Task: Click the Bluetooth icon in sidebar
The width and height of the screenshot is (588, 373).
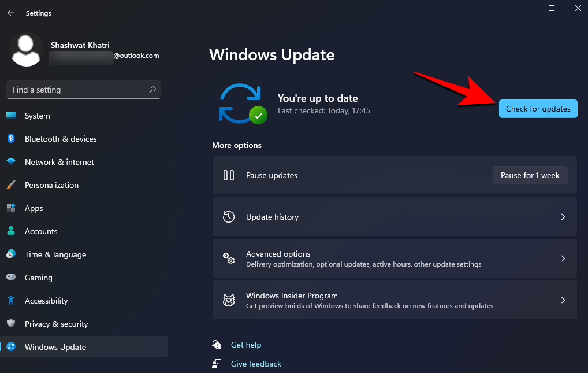Action: (11, 139)
